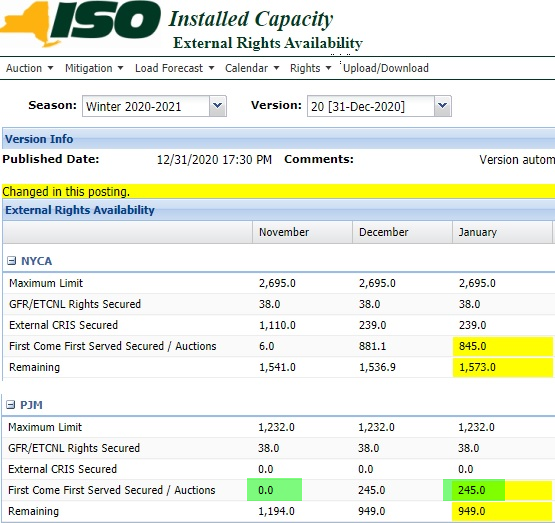Click NYCA Remaining row label
This screenshot has width=555, height=523.
(34, 367)
